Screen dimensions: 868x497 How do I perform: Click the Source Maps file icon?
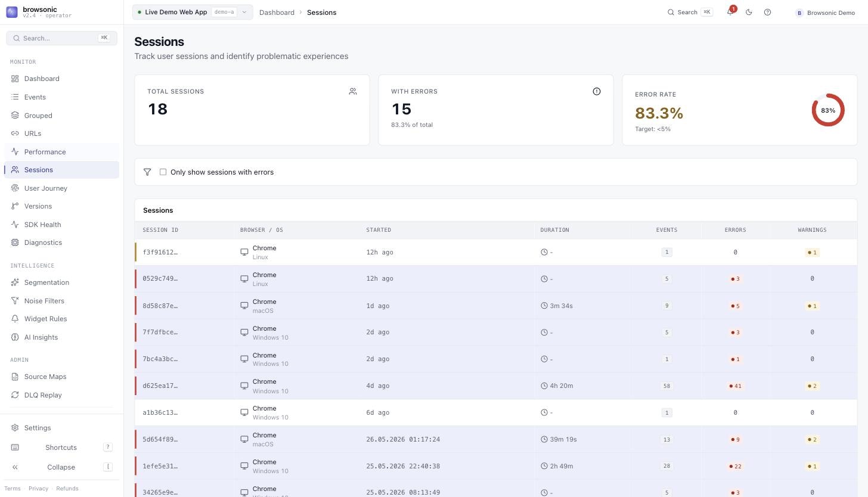(x=15, y=377)
